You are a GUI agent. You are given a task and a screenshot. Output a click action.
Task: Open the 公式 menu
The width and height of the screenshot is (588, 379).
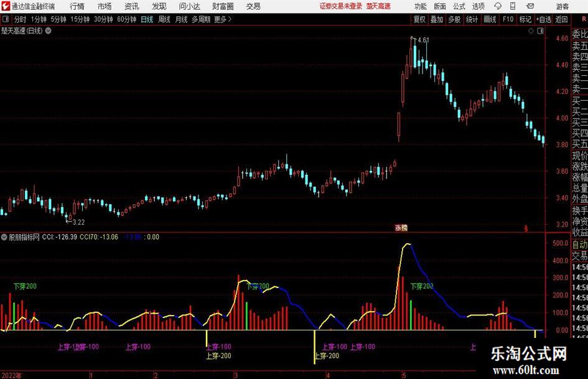coord(459,6)
